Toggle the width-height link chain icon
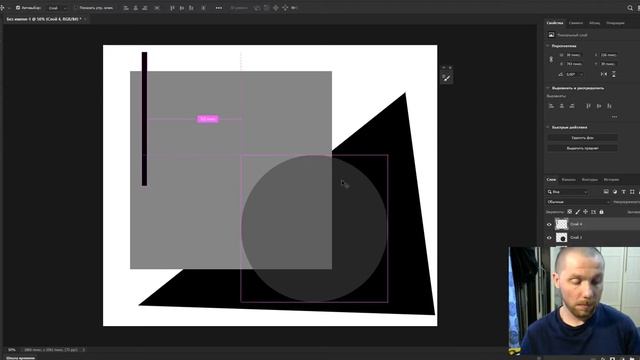The height and width of the screenshot is (360, 640). coord(551,59)
